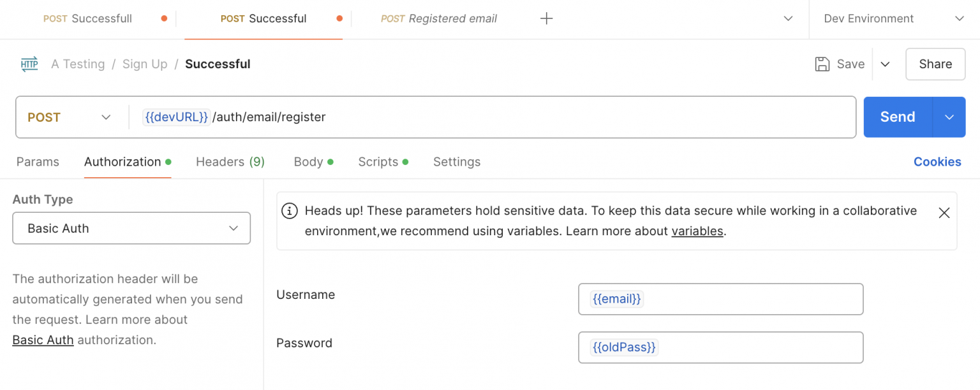Open the Send button options arrow

pyautogui.click(x=949, y=117)
